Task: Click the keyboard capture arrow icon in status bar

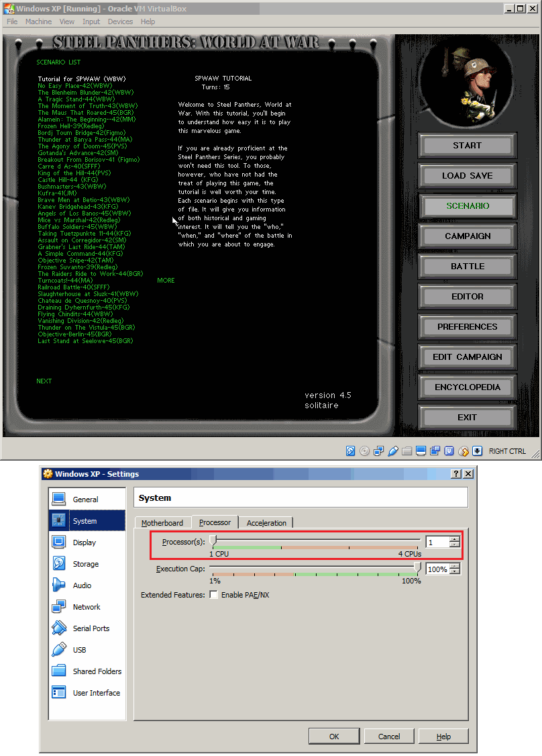Action: tap(478, 451)
